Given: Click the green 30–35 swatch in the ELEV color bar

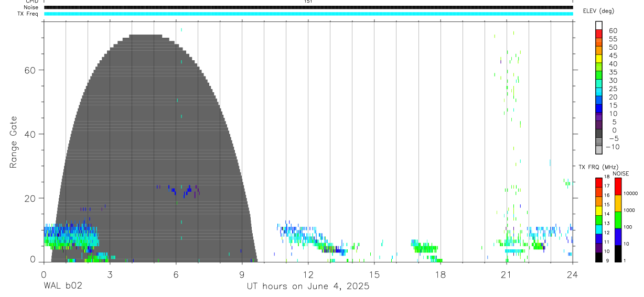Looking at the screenshot, I should [x=598, y=75].
